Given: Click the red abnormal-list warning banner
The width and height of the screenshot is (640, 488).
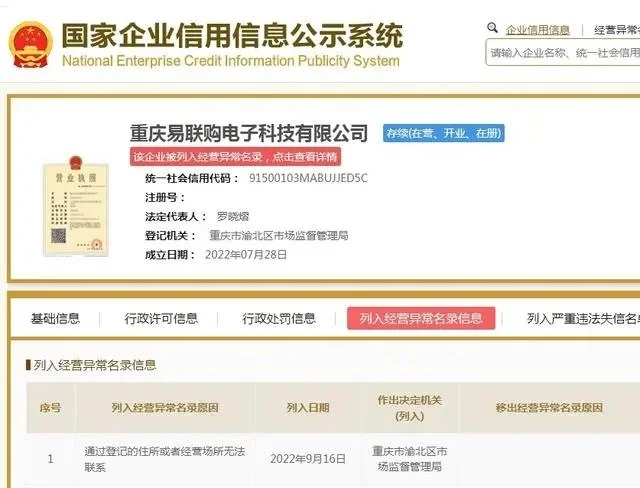Looking at the screenshot, I should tap(235, 157).
